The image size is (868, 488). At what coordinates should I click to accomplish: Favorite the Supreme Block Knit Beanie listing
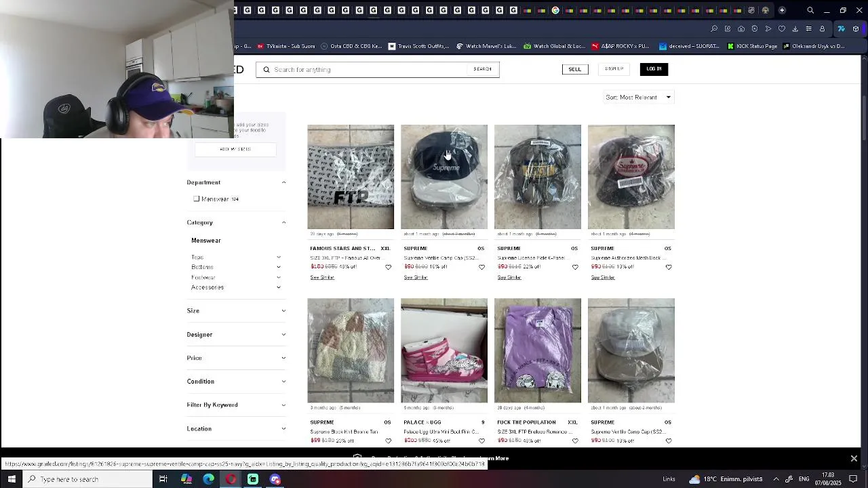(x=389, y=441)
